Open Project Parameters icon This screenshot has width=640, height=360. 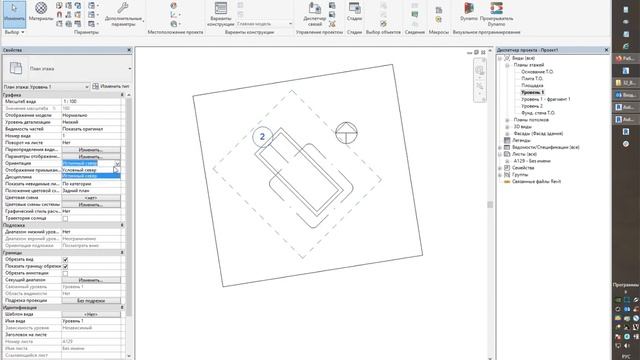point(69,6)
